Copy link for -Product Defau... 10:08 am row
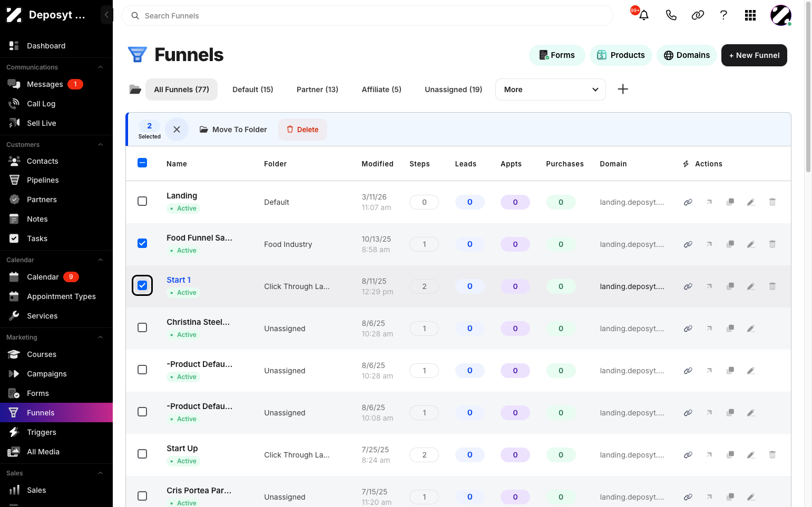812x507 pixels. coord(688,413)
